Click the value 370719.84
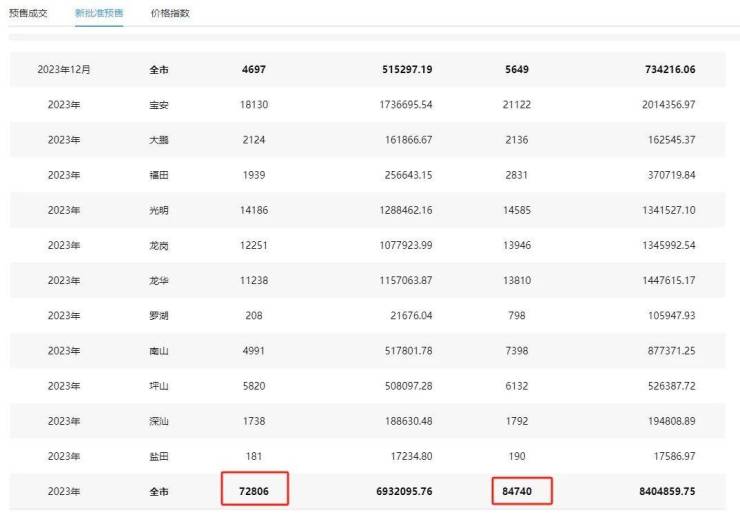Viewport: 740px width, 515px height. pyautogui.click(x=672, y=175)
